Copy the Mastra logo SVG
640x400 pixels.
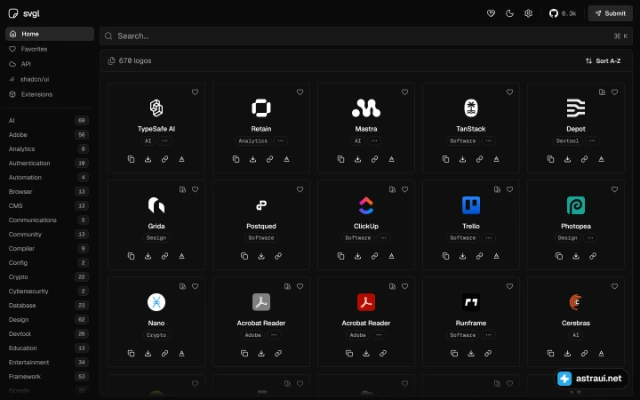341,159
